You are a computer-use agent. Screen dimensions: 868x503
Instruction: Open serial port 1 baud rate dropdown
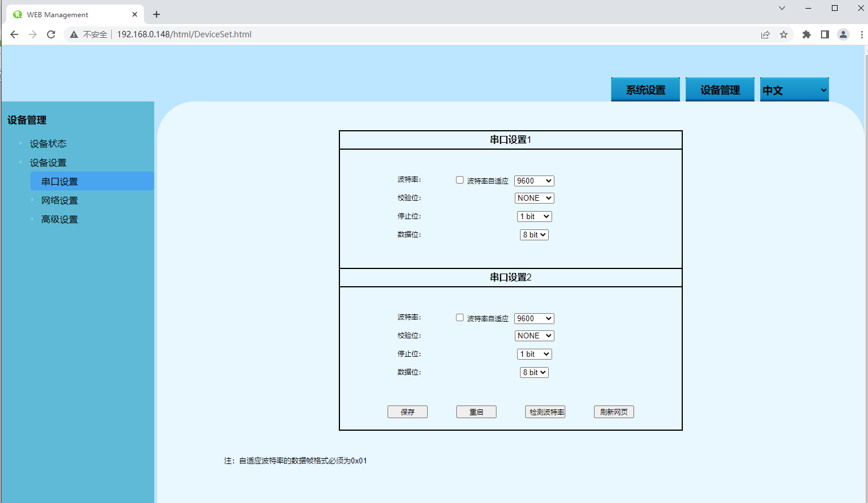tap(534, 181)
